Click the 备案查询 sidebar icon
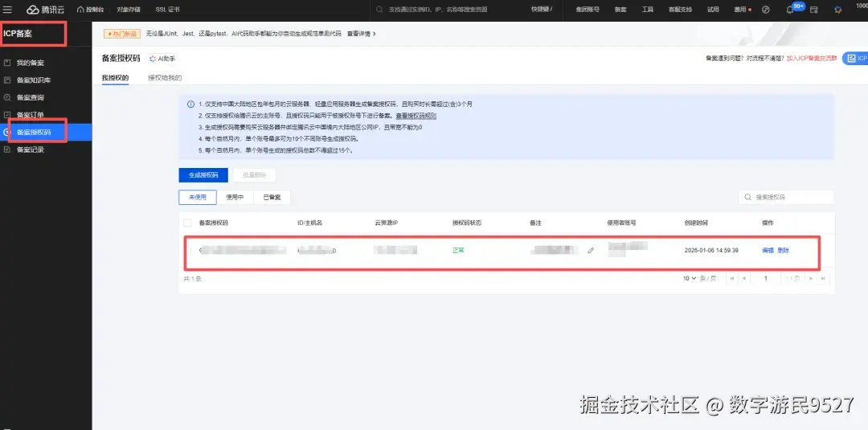The image size is (868, 430). click(x=7, y=97)
